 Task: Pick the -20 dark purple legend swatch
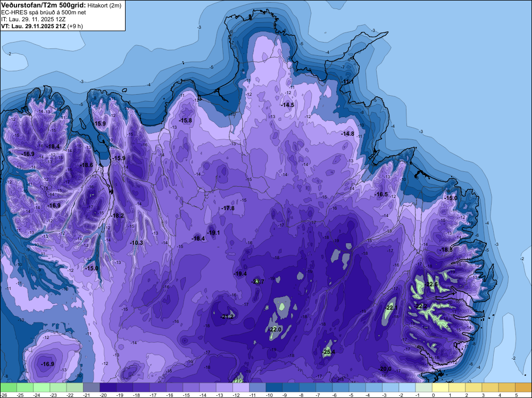point(108,387)
